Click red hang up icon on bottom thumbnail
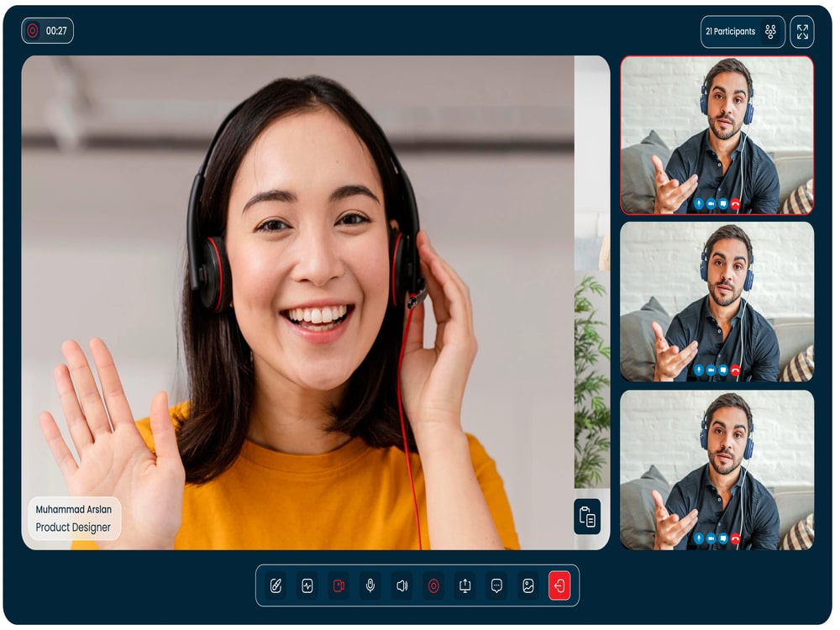Screen dimensions: 840x630 pyautogui.click(x=736, y=538)
